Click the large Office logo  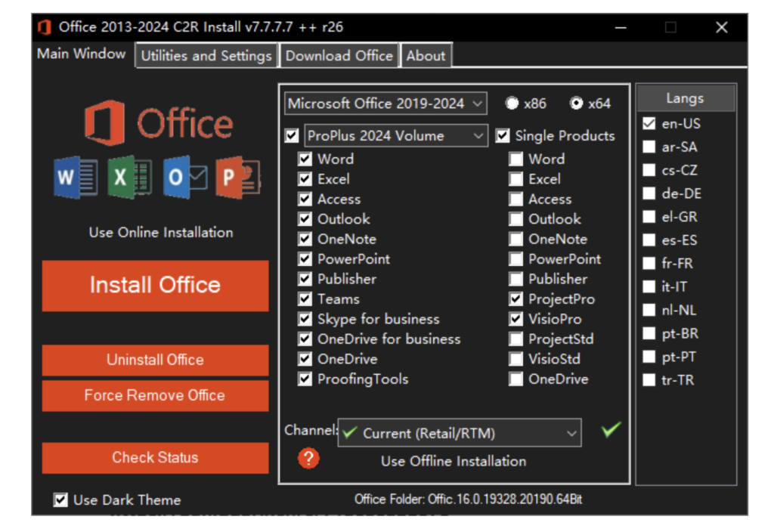tap(159, 123)
